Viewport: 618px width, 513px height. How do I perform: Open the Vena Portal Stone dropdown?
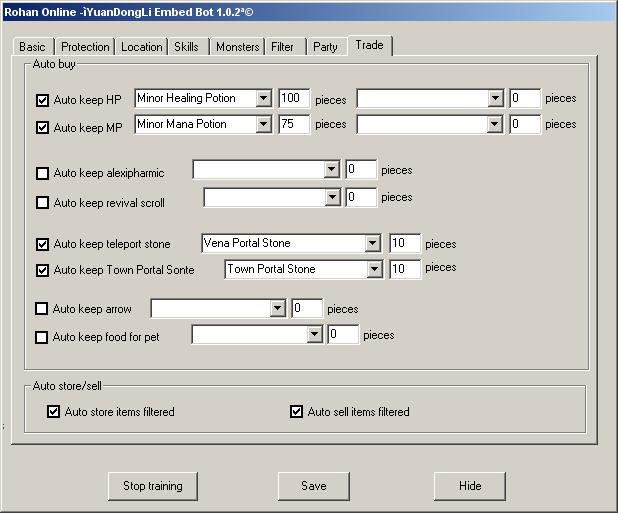click(x=372, y=243)
